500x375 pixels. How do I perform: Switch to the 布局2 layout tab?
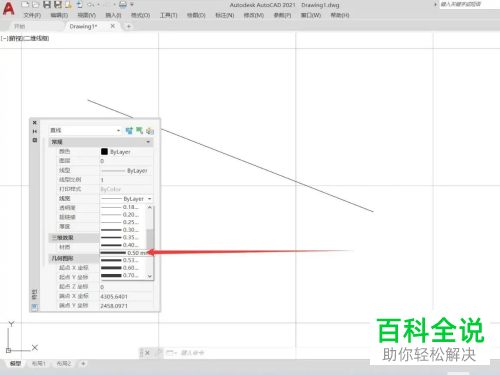(64, 363)
